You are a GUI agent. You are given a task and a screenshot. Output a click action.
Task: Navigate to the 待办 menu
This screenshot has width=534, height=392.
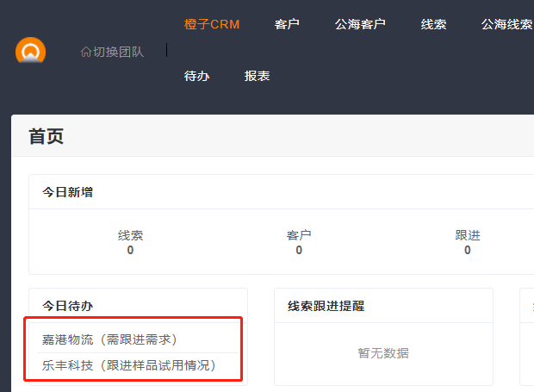[196, 76]
